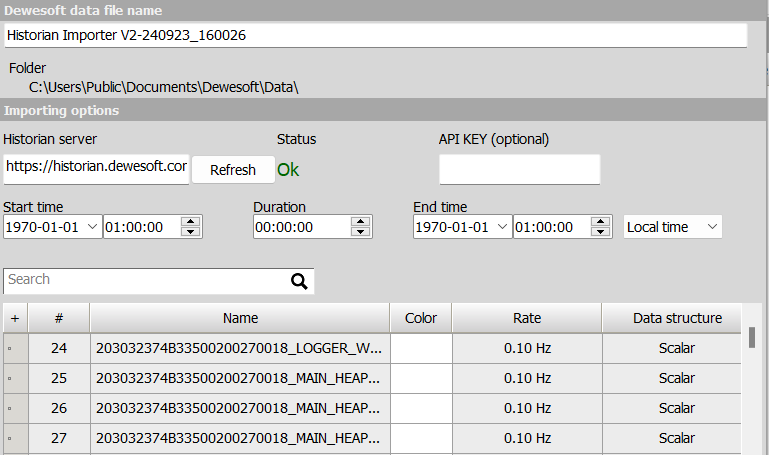
Task: Click row number 24 cell
Action: click(59, 349)
